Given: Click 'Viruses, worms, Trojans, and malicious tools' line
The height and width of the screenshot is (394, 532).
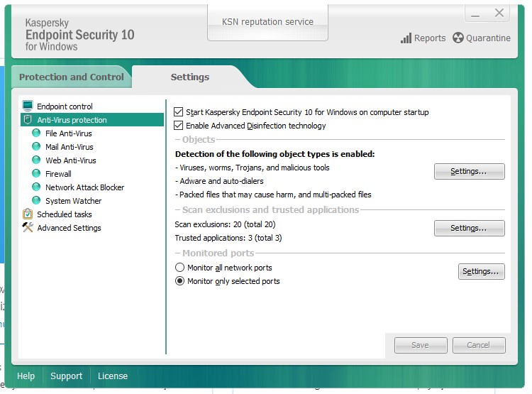Looking at the screenshot, I should 252,168.
